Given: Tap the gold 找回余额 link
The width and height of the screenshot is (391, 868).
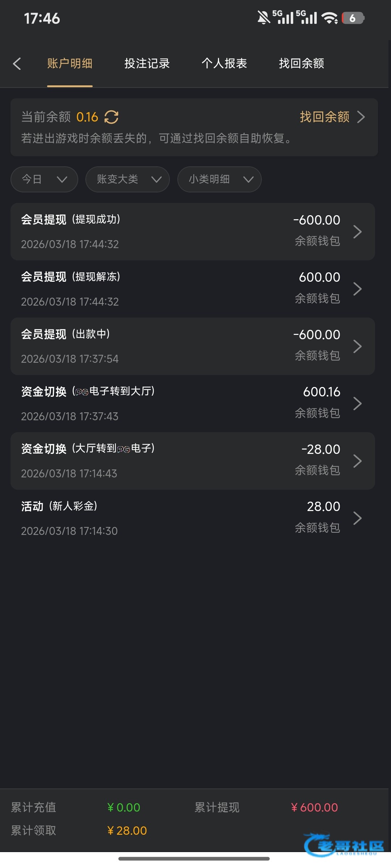Looking at the screenshot, I should [x=324, y=117].
